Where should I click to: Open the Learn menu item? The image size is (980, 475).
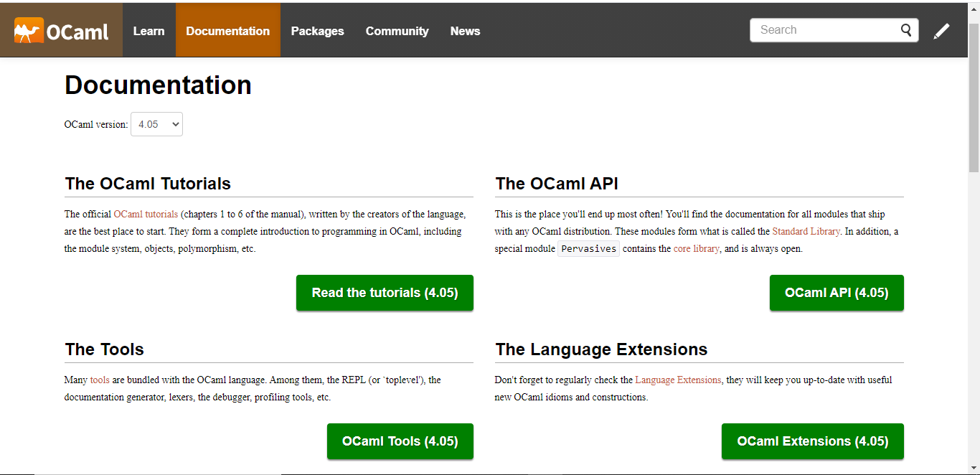(149, 31)
